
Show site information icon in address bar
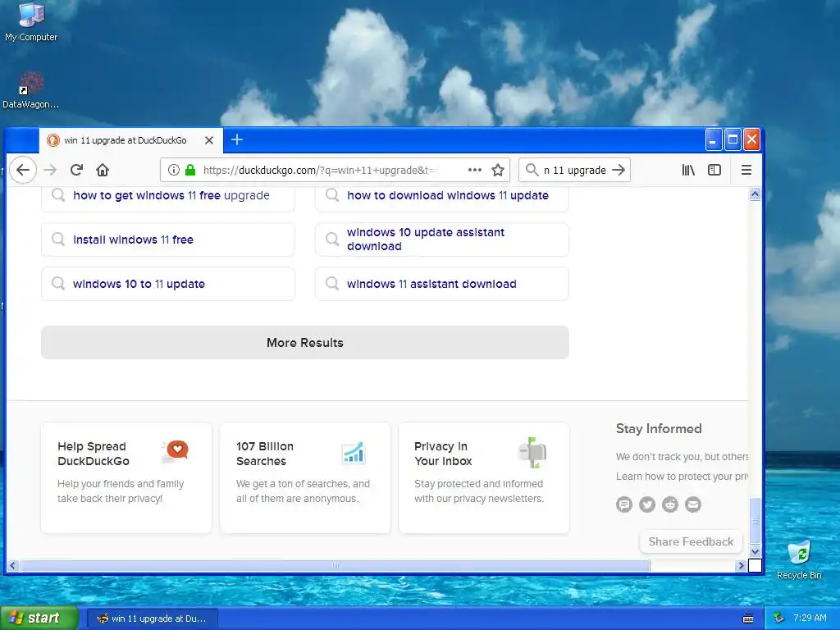(174, 170)
